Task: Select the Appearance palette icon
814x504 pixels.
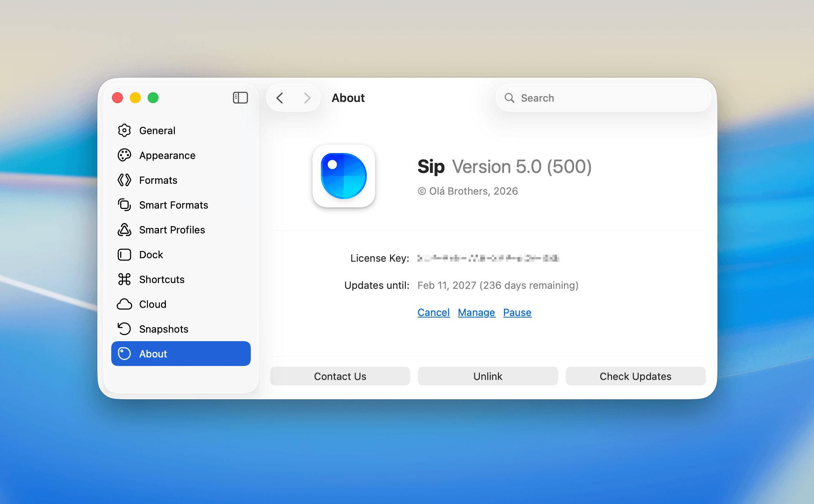Action: click(124, 155)
